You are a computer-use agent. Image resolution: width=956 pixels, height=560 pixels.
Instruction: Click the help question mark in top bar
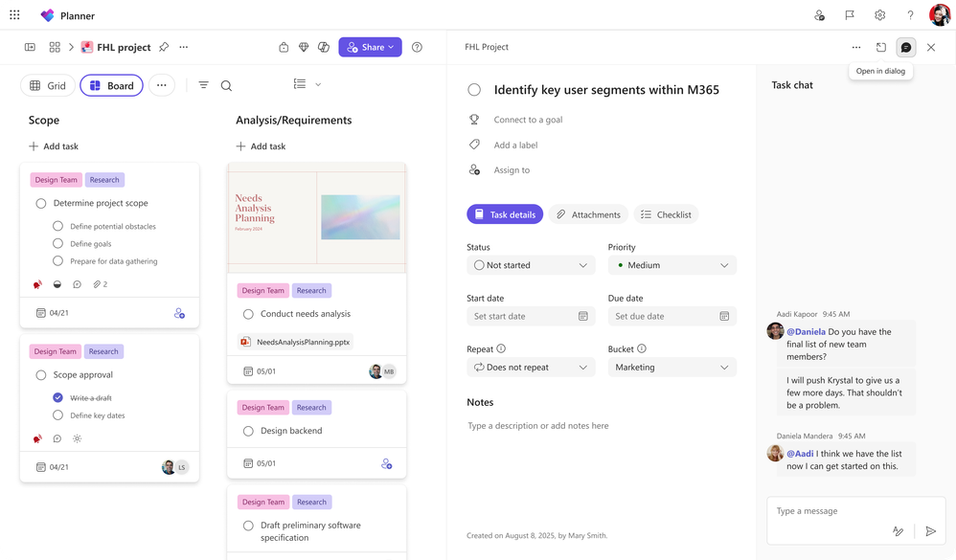coord(910,15)
